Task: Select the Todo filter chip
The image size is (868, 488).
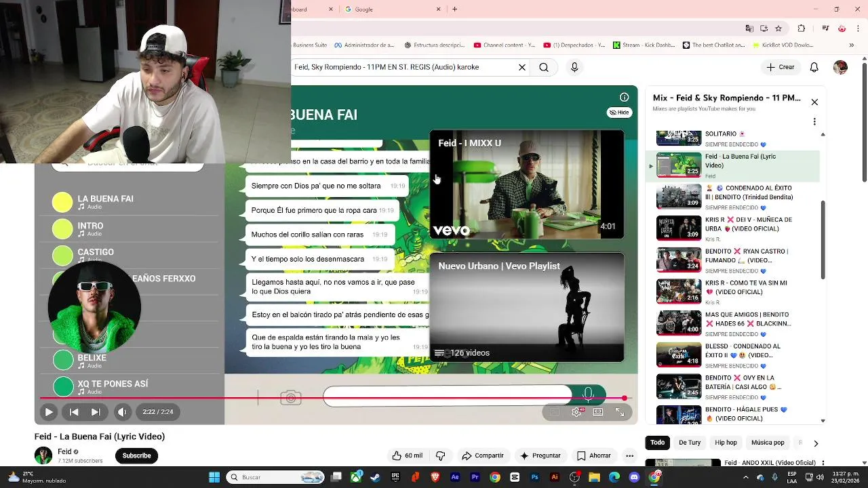Action: (658, 443)
